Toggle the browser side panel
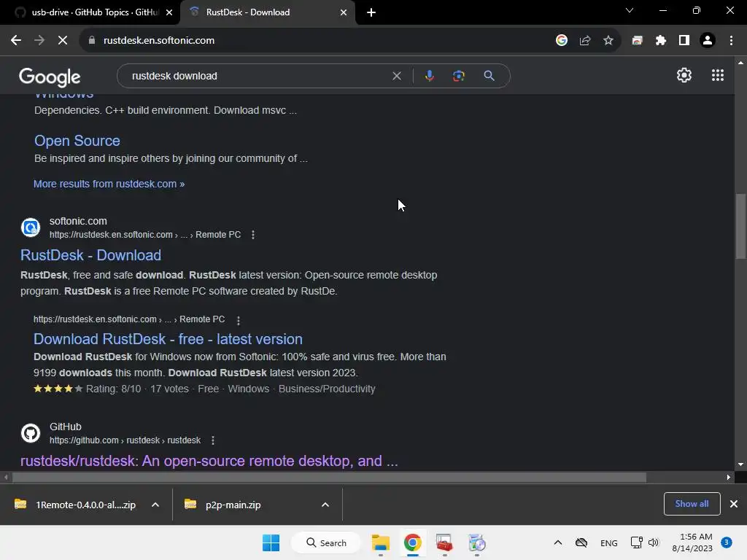Image resolution: width=747 pixels, height=560 pixels. [684, 41]
